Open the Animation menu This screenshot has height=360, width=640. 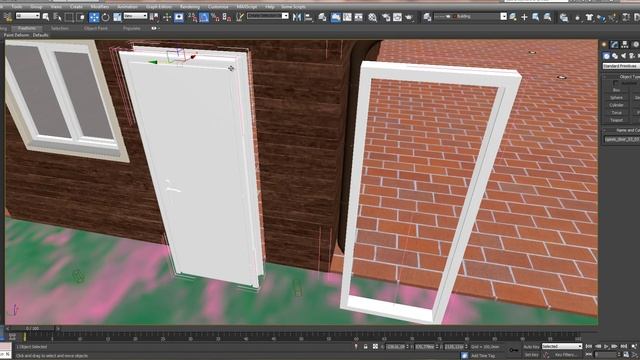pyautogui.click(x=127, y=7)
